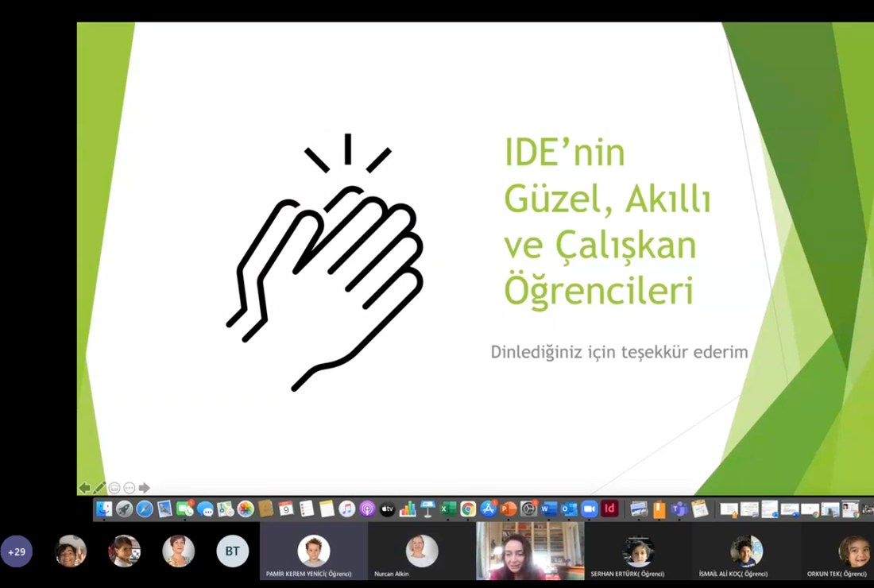Image resolution: width=874 pixels, height=588 pixels.
Task: Open Google Chrome from the dock
Action: [468, 509]
